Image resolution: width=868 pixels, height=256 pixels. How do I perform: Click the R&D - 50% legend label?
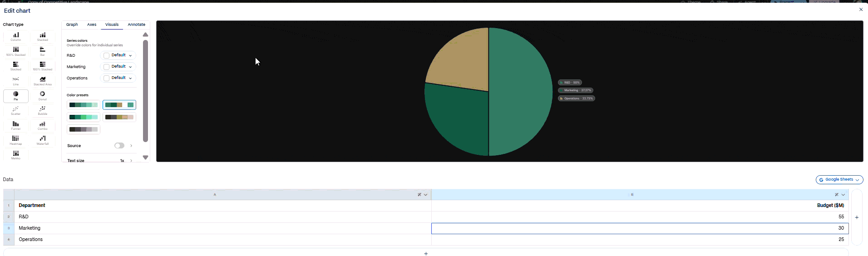click(570, 83)
